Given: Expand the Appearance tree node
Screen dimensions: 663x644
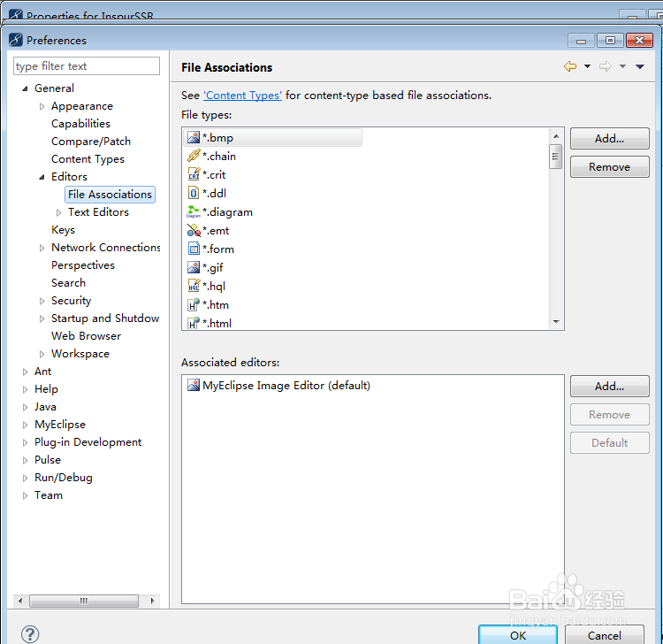Looking at the screenshot, I should tap(42, 106).
